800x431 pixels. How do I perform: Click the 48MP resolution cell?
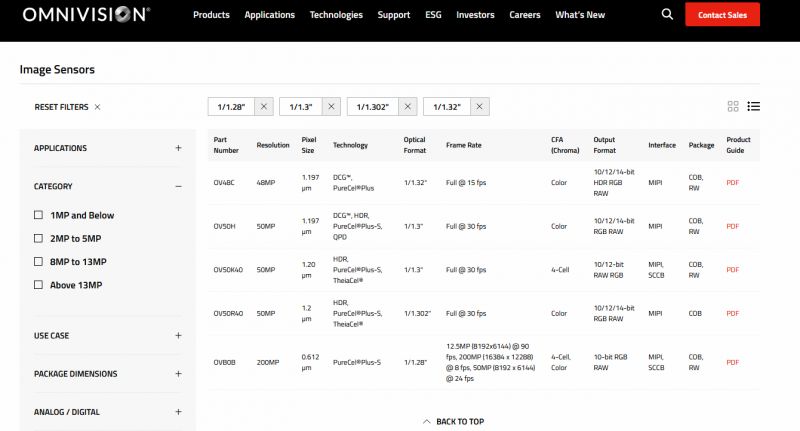(x=266, y=183)
